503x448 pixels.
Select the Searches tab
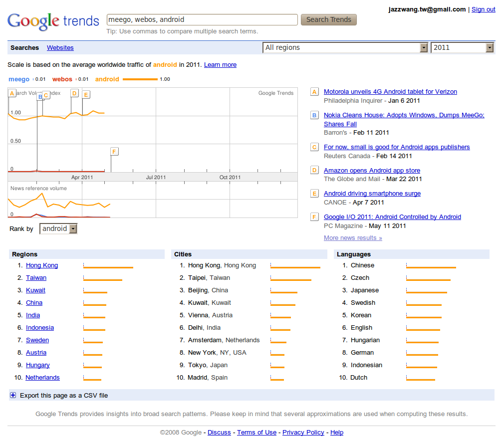[x=25, y=48]
